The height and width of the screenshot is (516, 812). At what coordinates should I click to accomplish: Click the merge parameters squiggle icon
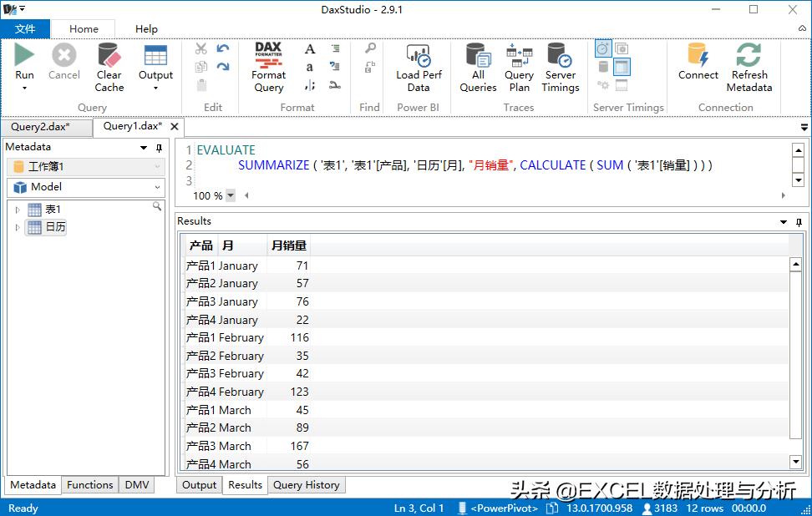[335, 85]
